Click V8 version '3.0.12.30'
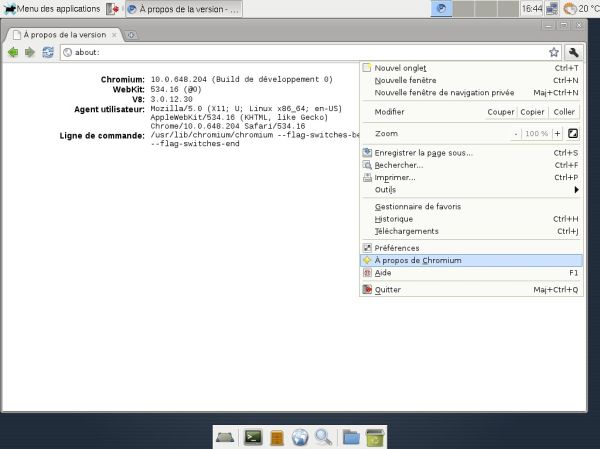The height and width of the screenshot is (449, 600). (x=171, y=99)
